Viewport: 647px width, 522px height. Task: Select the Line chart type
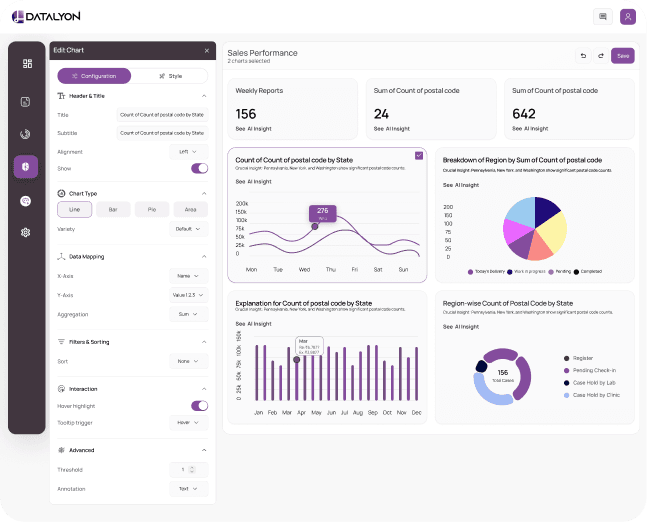pyautogui.click(x=74, y=209)
